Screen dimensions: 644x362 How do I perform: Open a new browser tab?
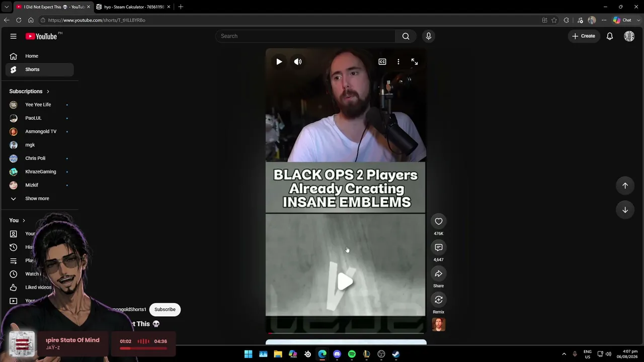click(x=181, y=7)
